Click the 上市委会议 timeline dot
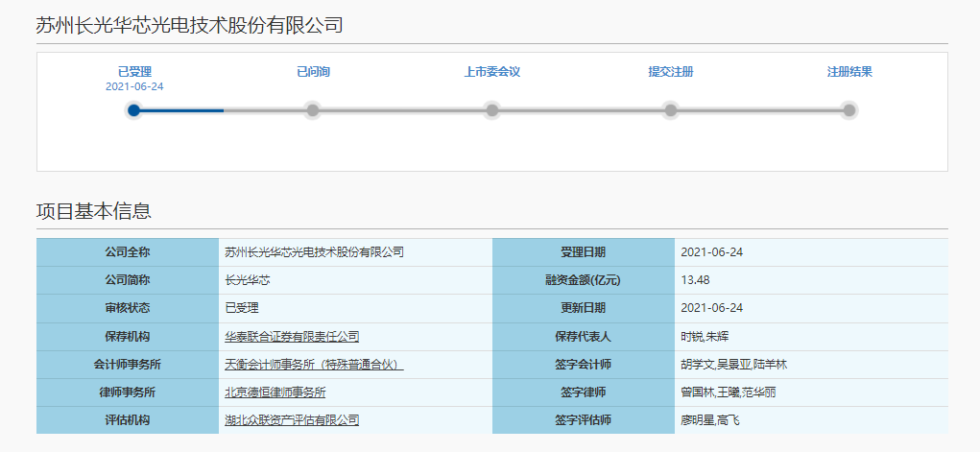This screenshot has width=980, height=452. pos(491,110)
